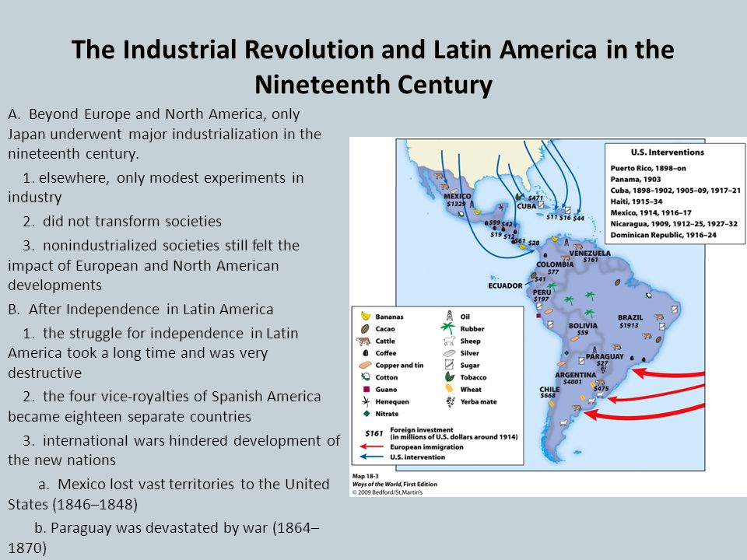Select the Sugar icon in the legend
This screenshot has width=747, height=560.
pos(449,366)
